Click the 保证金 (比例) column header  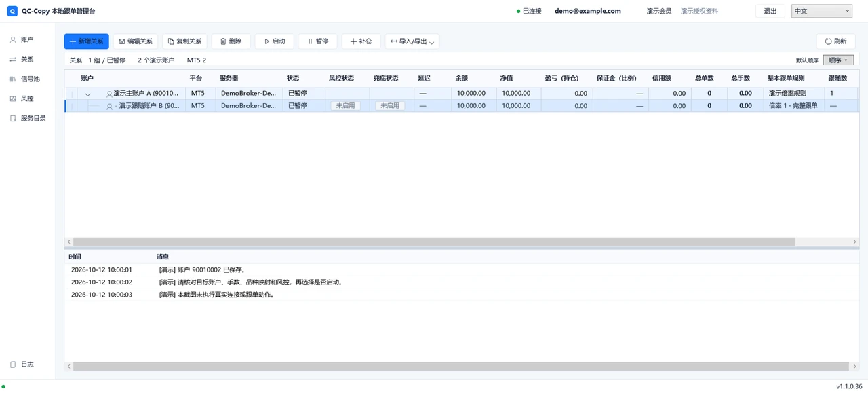[x=616, y=78]
